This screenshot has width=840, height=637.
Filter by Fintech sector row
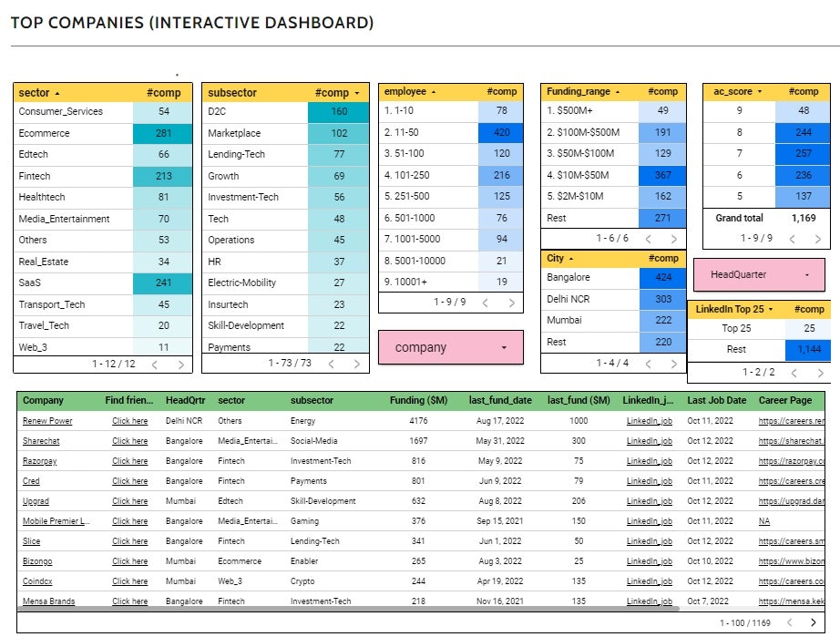pyautogui.click(x=103, y=176)
